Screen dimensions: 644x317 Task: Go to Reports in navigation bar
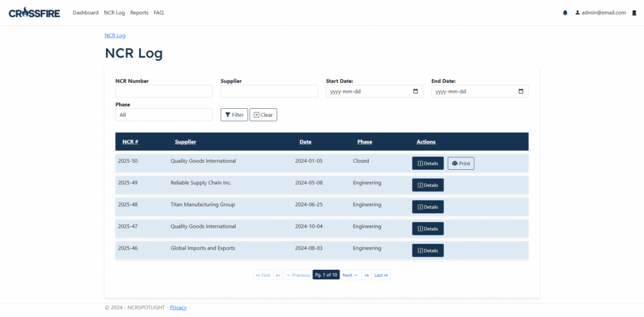tap(139, 13)
